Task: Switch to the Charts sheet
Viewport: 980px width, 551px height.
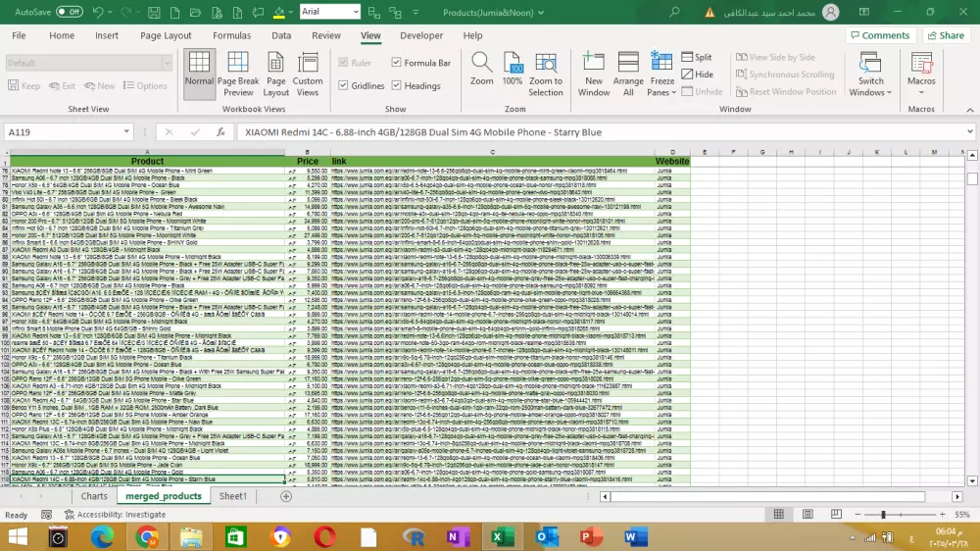Action: pyautogui.click(x=94, y=496)
